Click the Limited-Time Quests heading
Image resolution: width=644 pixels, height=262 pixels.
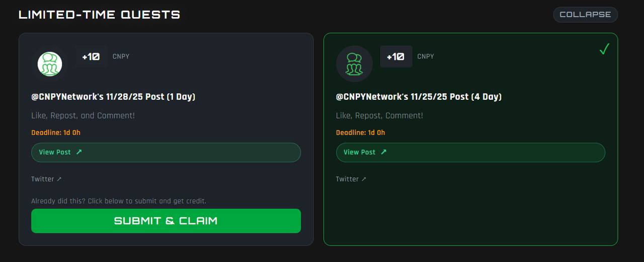(x=99, y=15)
